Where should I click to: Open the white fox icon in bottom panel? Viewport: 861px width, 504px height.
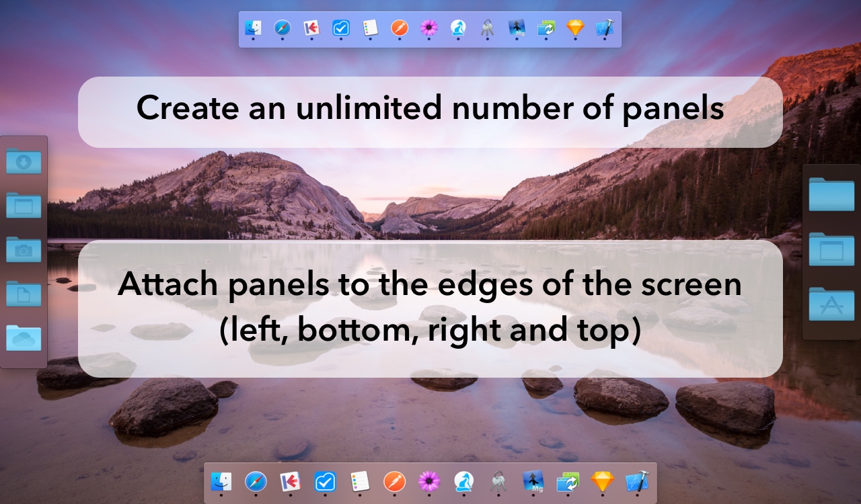point(463,481)
